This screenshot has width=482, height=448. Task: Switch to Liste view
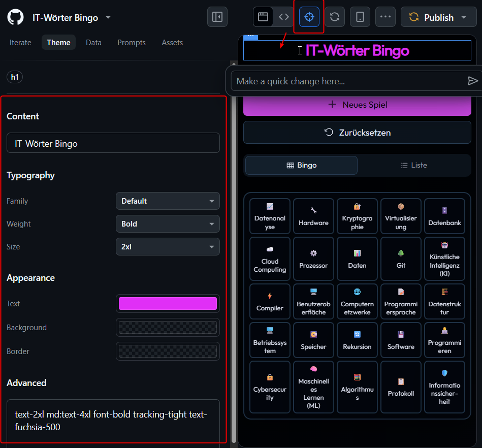coord(413,165)
